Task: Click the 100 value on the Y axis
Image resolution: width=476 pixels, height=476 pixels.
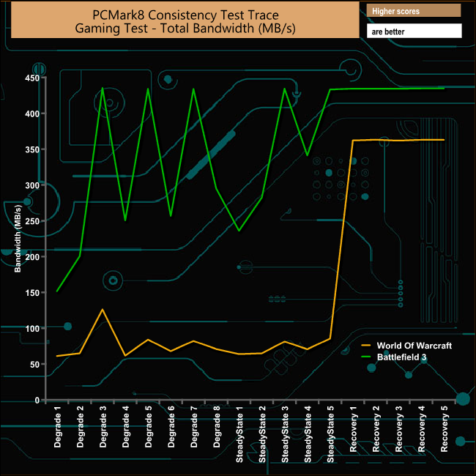Action: point(32,329)
